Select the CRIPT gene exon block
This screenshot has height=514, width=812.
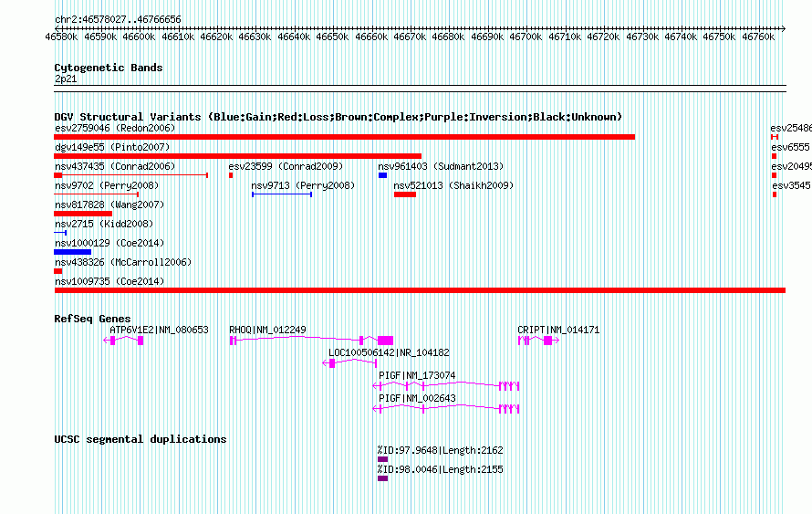(548, 341)
